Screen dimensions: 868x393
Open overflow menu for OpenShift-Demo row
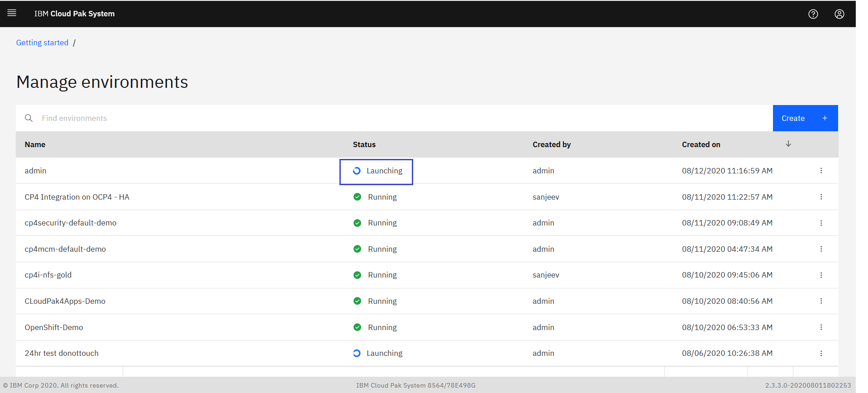tap(821, 327)
